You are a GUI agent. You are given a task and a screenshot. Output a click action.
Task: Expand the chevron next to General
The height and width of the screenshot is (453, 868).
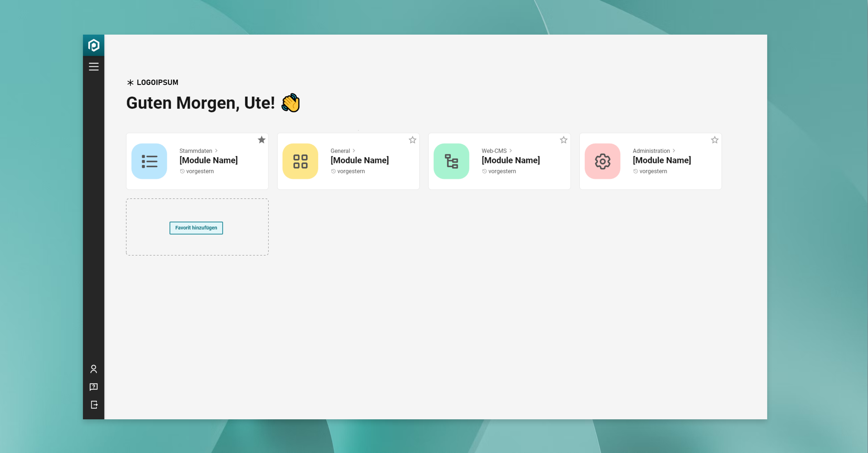pyautogui.click(x=354, y=151)
